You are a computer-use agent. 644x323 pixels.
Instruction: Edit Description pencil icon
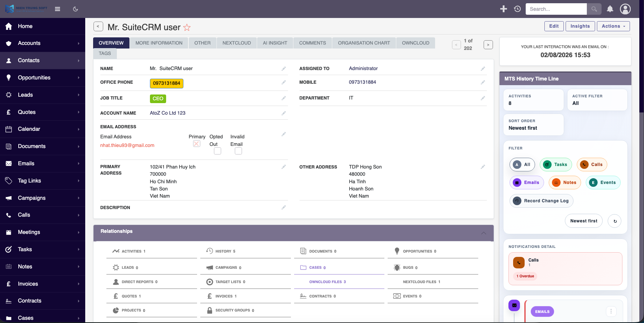pos(284,207)
